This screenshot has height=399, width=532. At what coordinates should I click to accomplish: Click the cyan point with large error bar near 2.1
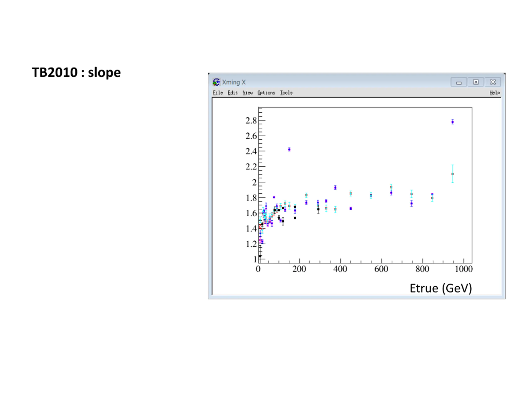click(452, 174)
